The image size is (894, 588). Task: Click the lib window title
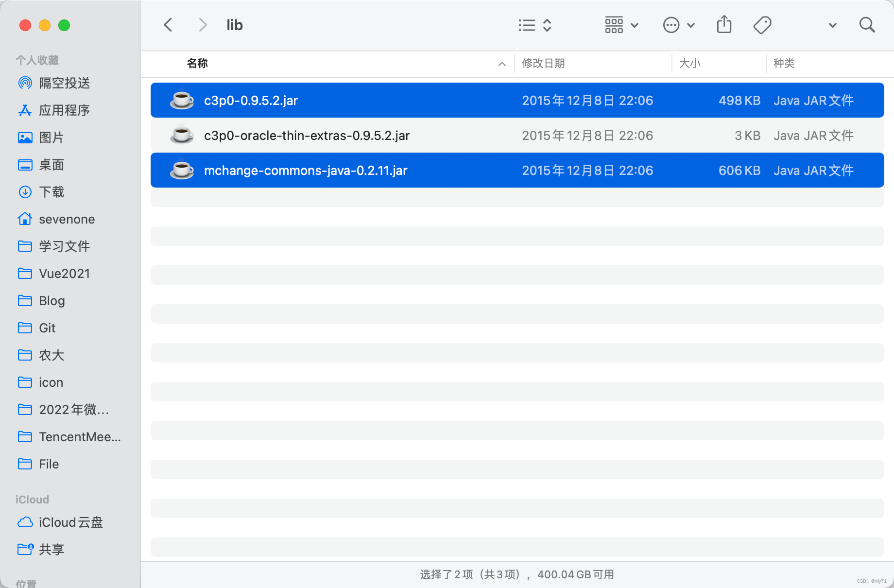coord(235,25)
